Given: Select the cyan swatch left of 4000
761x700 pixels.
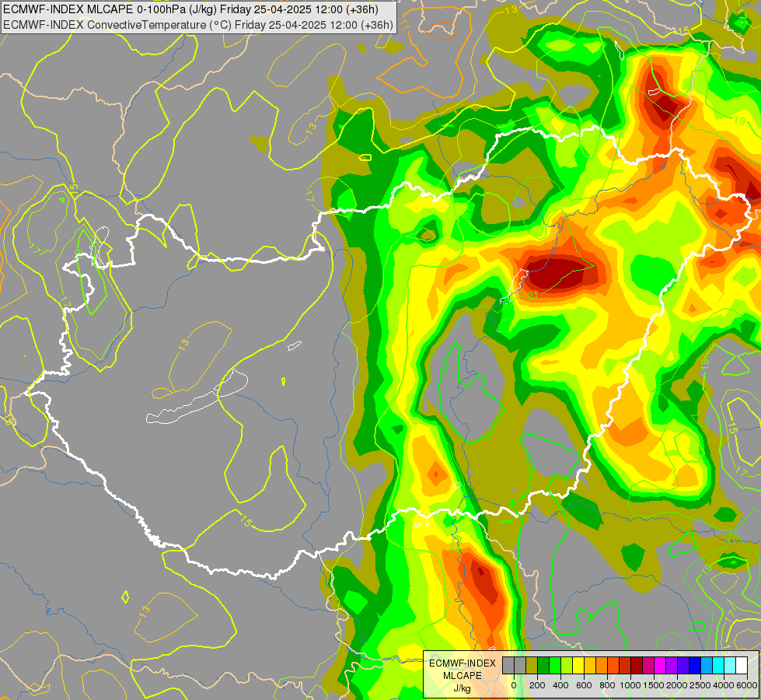Looking at the screenshot, I should (717, 666).
